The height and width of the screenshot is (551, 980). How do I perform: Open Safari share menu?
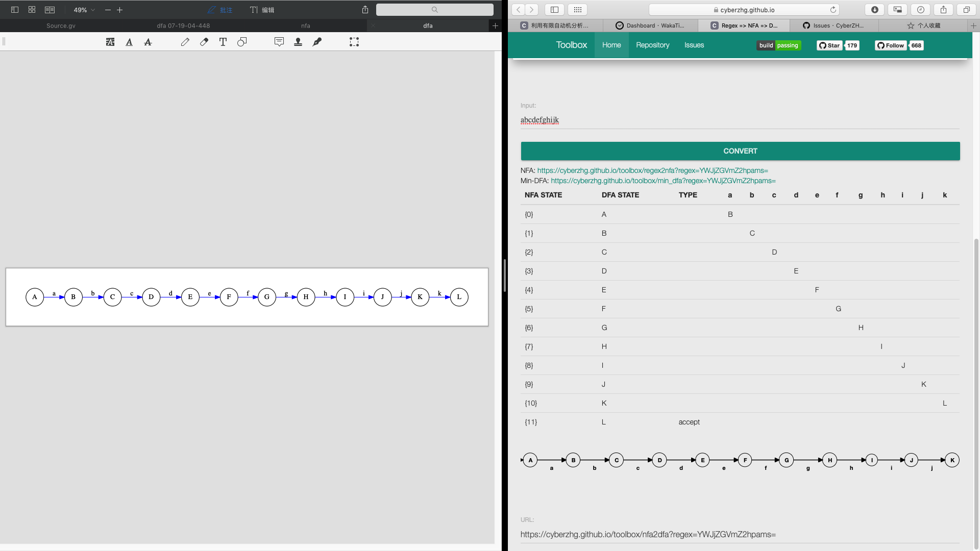(x=943, y=10)
